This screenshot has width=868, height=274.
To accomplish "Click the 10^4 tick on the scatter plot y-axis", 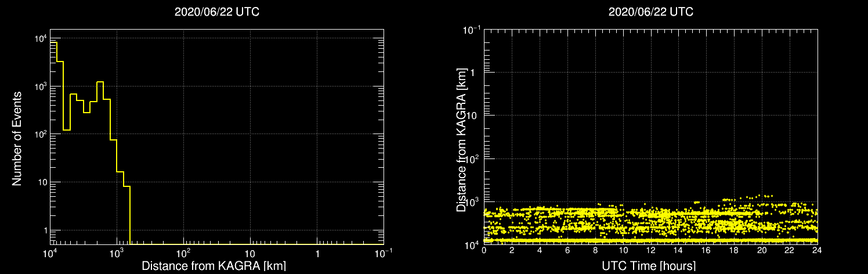I will (x=472, y=244).
